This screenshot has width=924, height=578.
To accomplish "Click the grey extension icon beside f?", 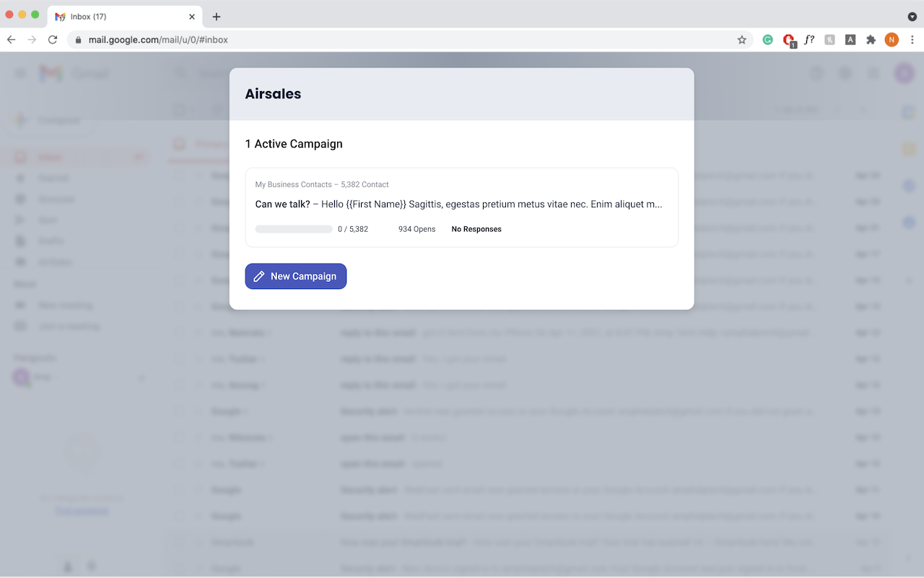I will click(x=830, y=40).
